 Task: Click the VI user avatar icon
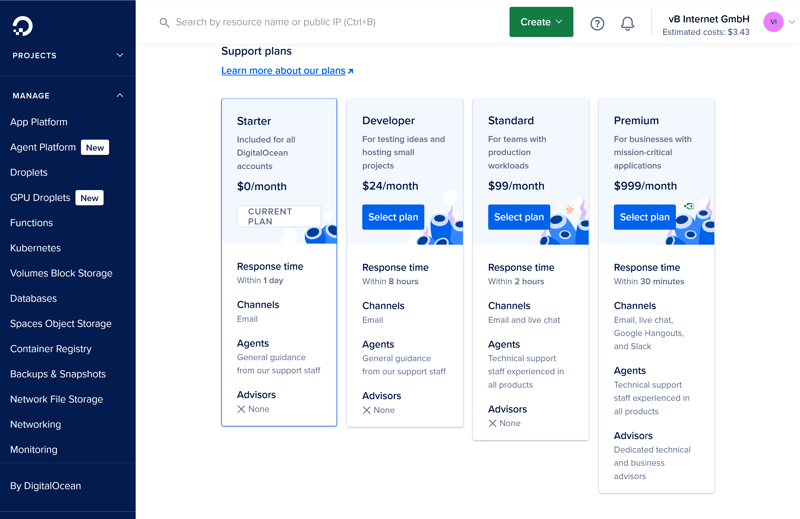click(x=773, y=22)
